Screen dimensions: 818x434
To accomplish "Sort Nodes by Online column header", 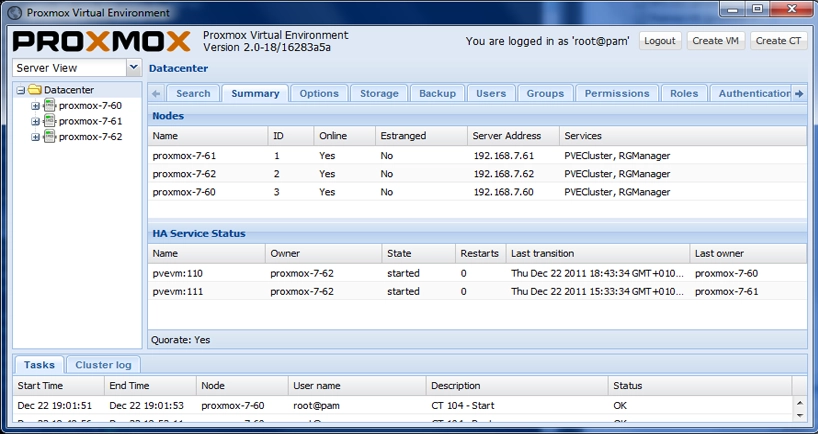I will [x=344, y=136].
